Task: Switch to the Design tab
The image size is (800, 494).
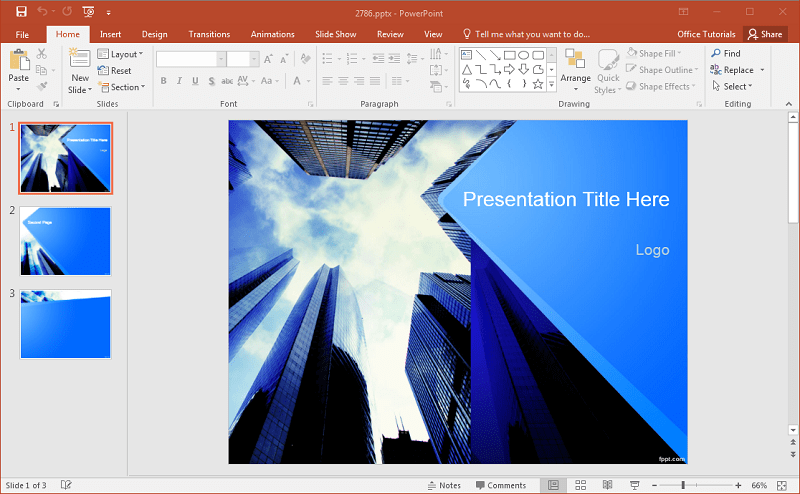Action: (x=154, y=34)
